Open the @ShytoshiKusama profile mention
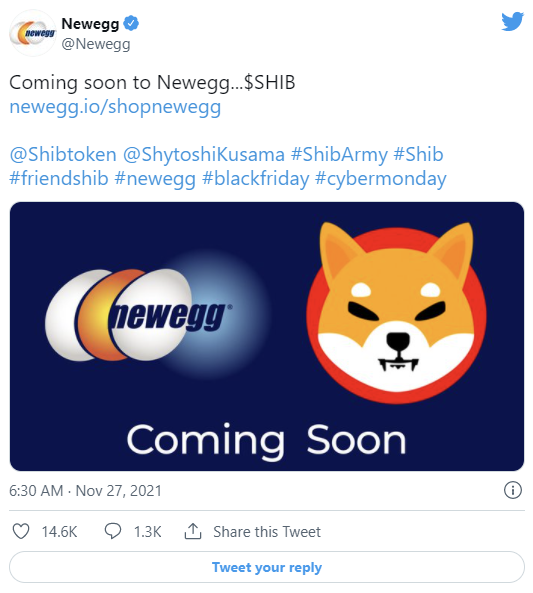Viewport: 533px width, 593px height. pos(204,155)
